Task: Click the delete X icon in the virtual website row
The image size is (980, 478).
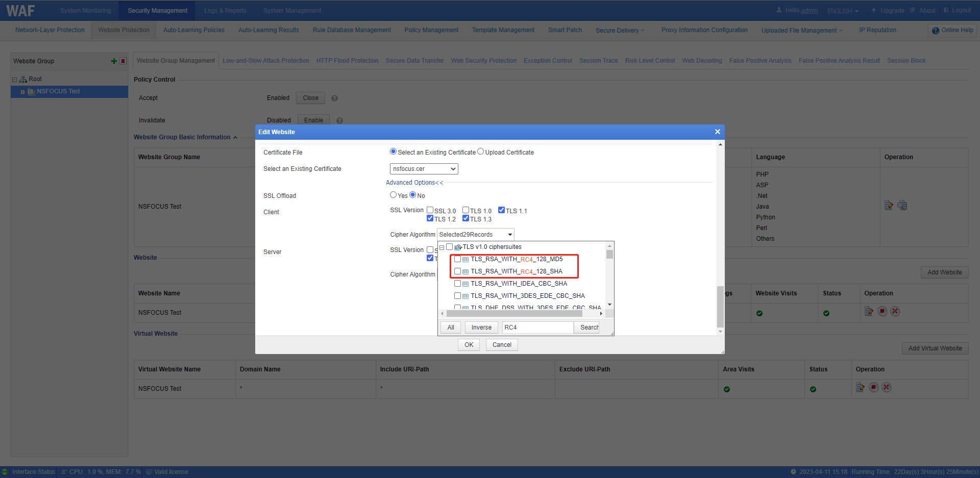Action: (x=887, y=387)
